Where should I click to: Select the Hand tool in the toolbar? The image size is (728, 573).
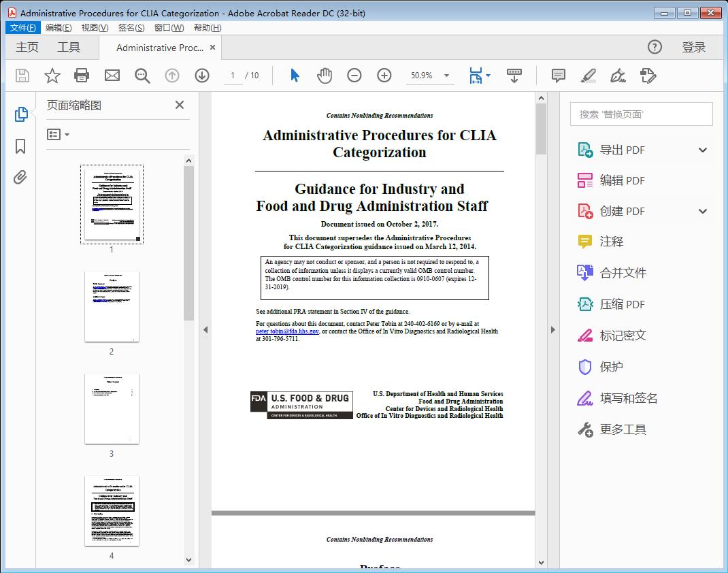pos(325,76)
